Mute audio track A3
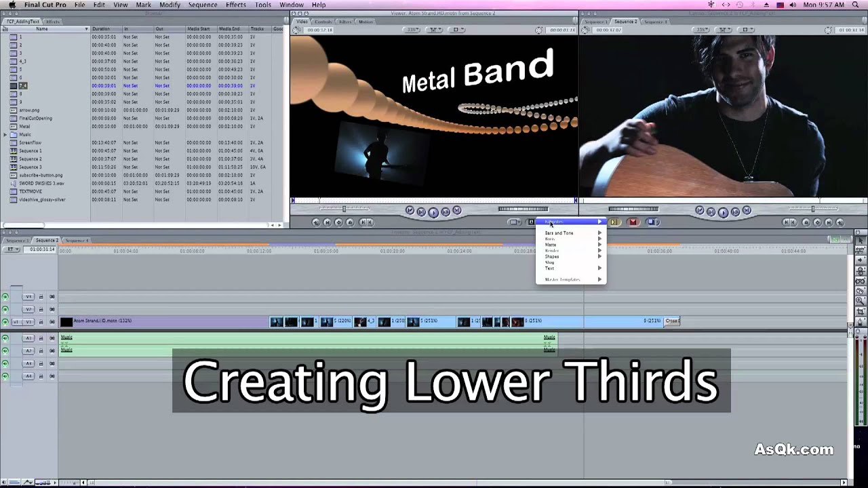 pos(5,363)
